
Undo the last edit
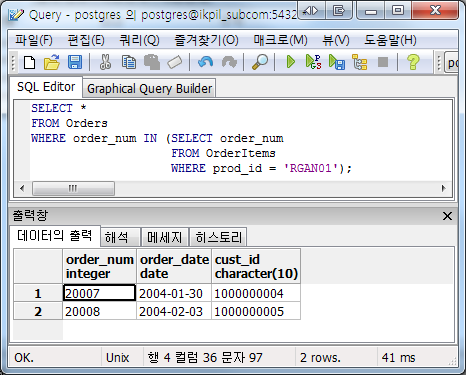tap(205, 62)
